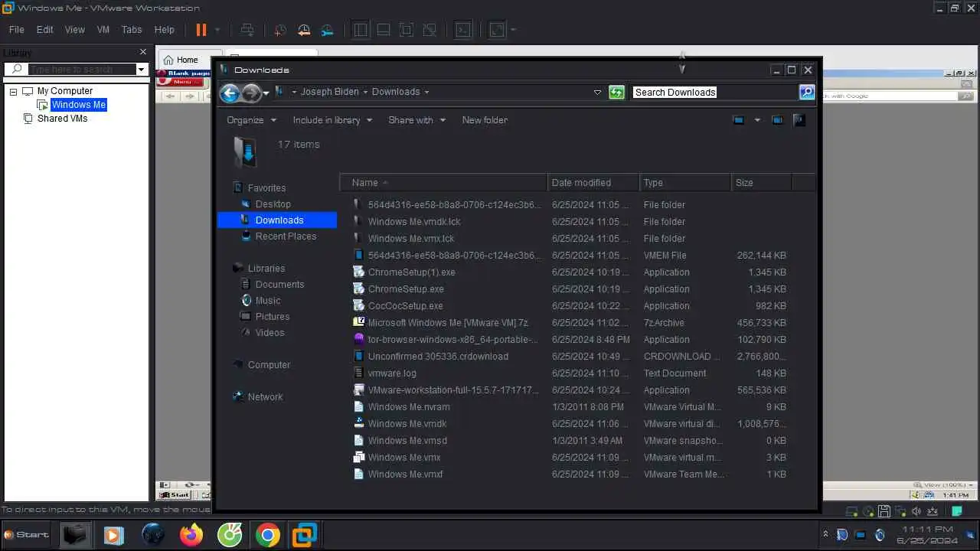Close the Library panel

142,52
